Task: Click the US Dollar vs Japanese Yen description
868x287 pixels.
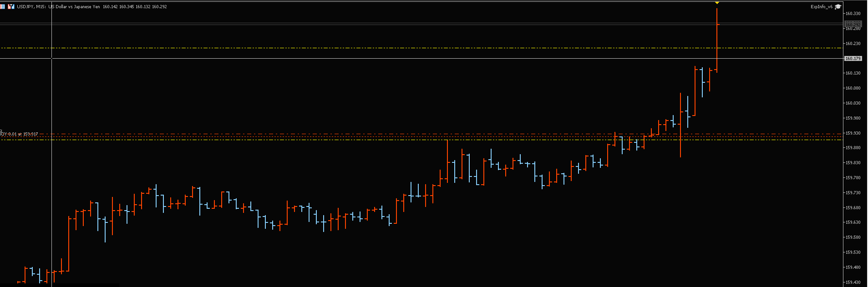Action: pyautogui.click(x=74, y=7)
